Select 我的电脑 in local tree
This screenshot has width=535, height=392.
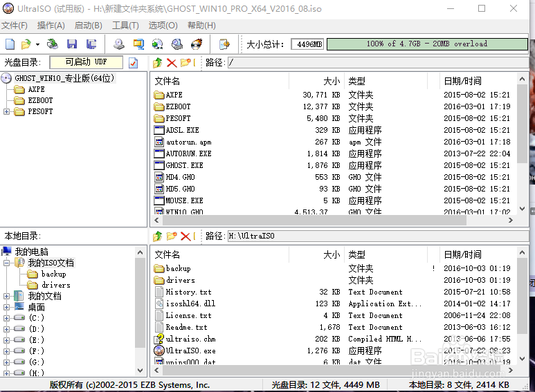[31, 252]
